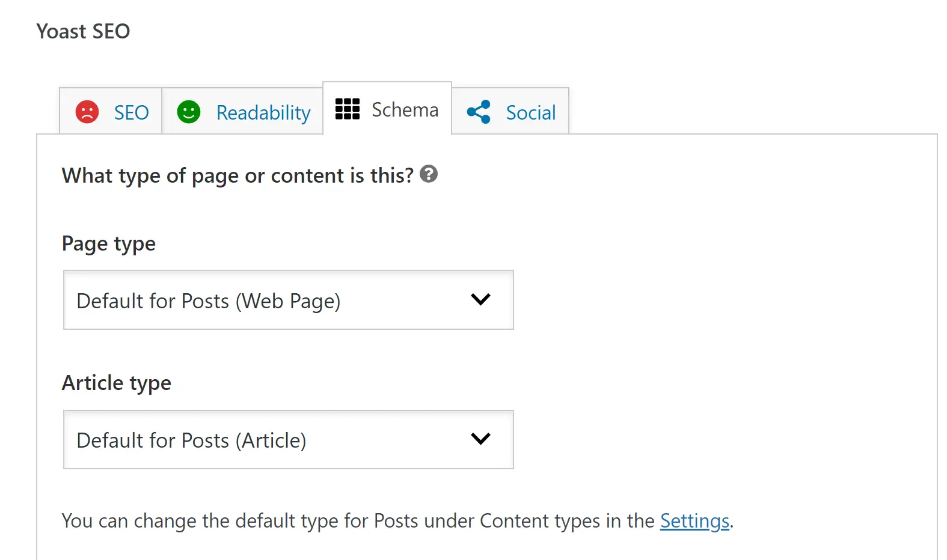Click the Article type label
947x560 pixels.
point(117,383)
